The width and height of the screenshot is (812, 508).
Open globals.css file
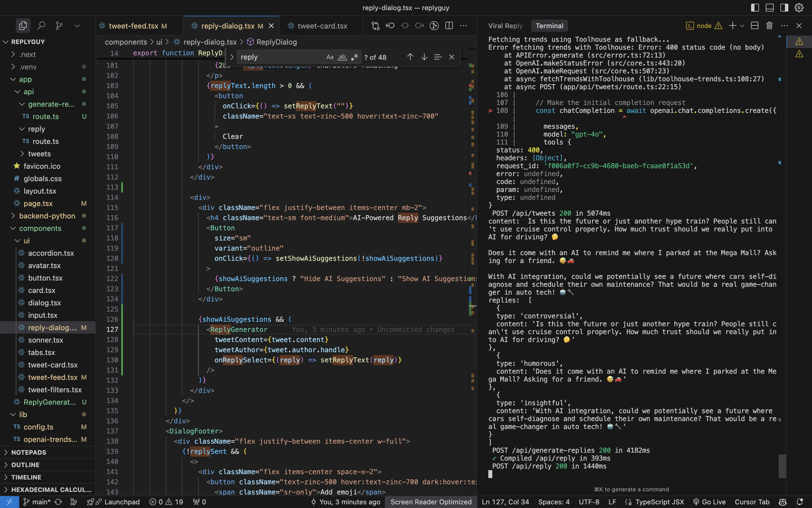(x=48, y=178)
